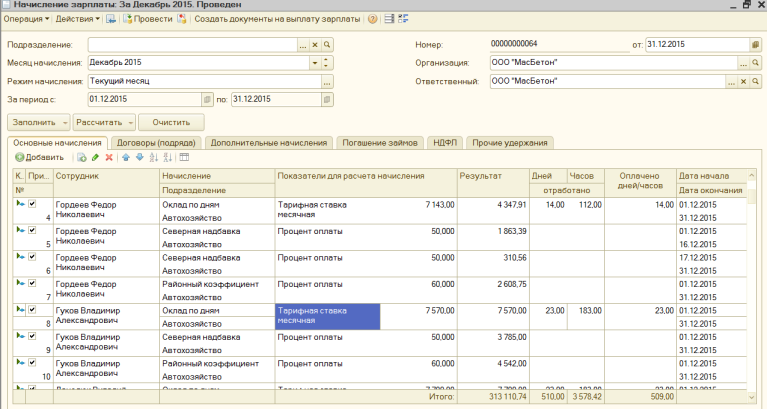
Task: Clear the Ответственный field with X icon
Action: coord(744,82)
